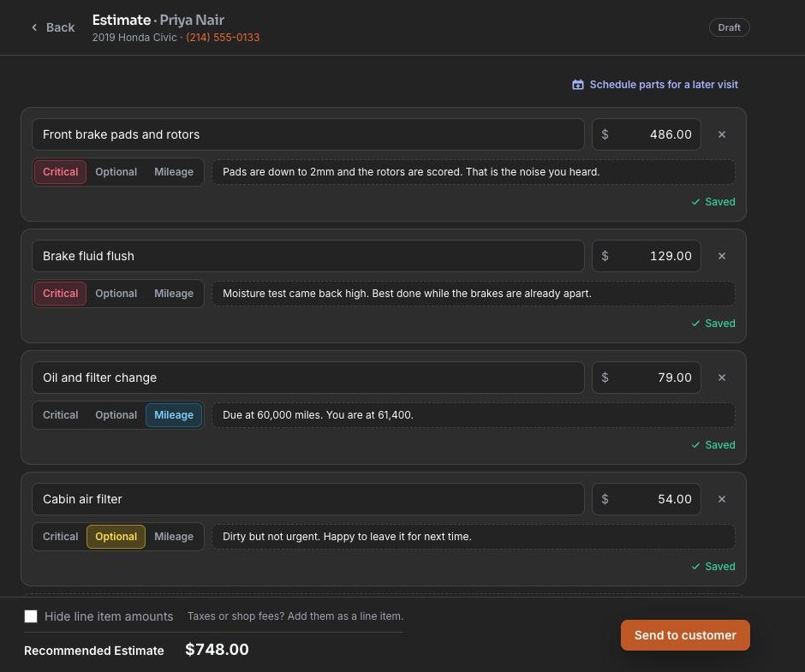This screenshot has height=672, width=805.
Task: Edit the note about pads down to 2mm
Action: click(474, 172)
